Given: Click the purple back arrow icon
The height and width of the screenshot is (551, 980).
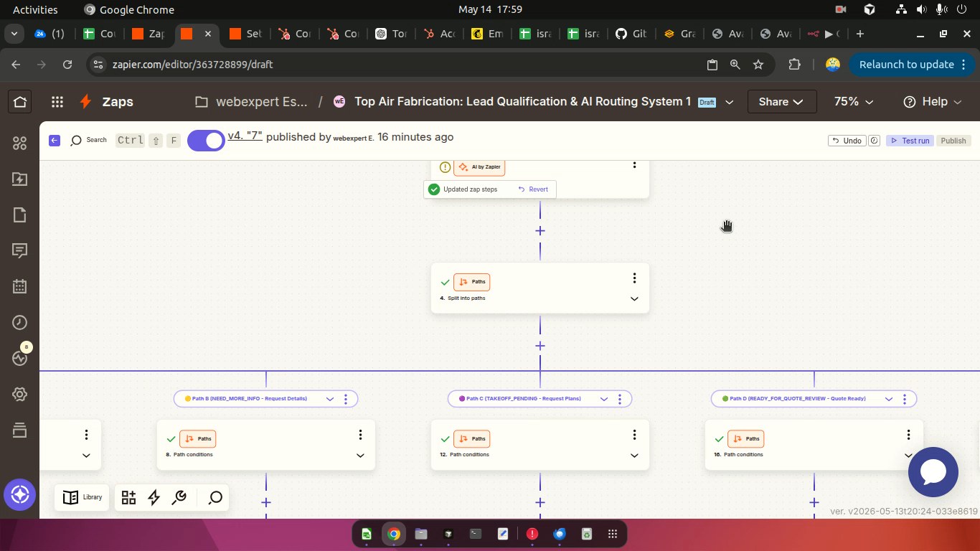Looking at the screenshot, I should tap(55, 141).
